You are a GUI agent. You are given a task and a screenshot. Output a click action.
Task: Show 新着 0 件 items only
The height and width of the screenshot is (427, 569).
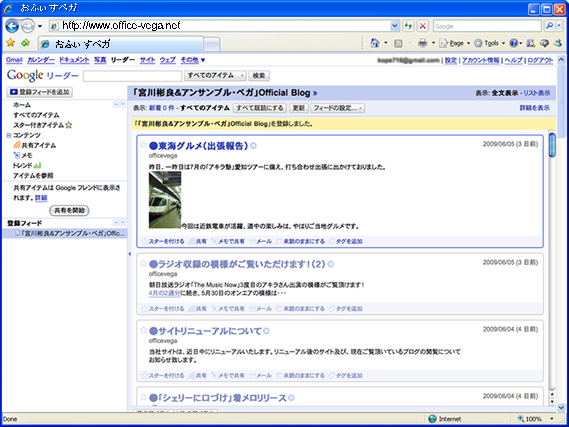[161, 108]
